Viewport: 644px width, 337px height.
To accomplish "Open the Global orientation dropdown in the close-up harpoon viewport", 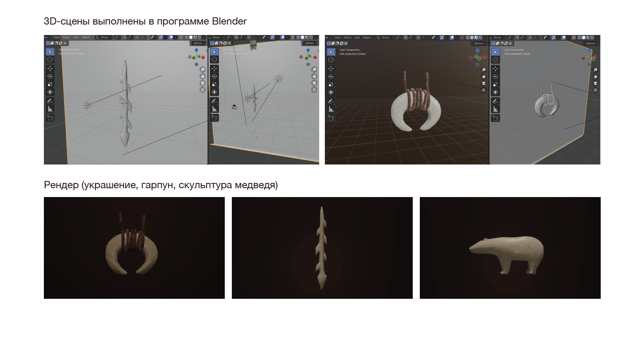I will point(103,37).
